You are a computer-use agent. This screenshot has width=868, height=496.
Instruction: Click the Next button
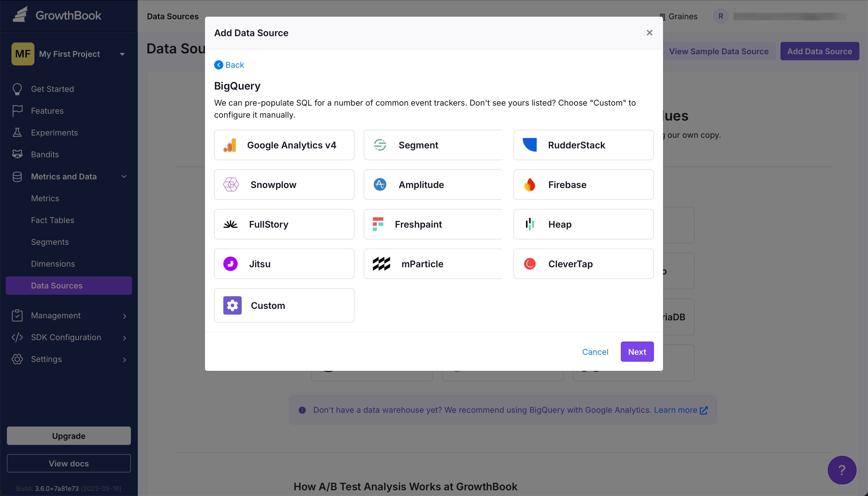click(x=637, y=352)
